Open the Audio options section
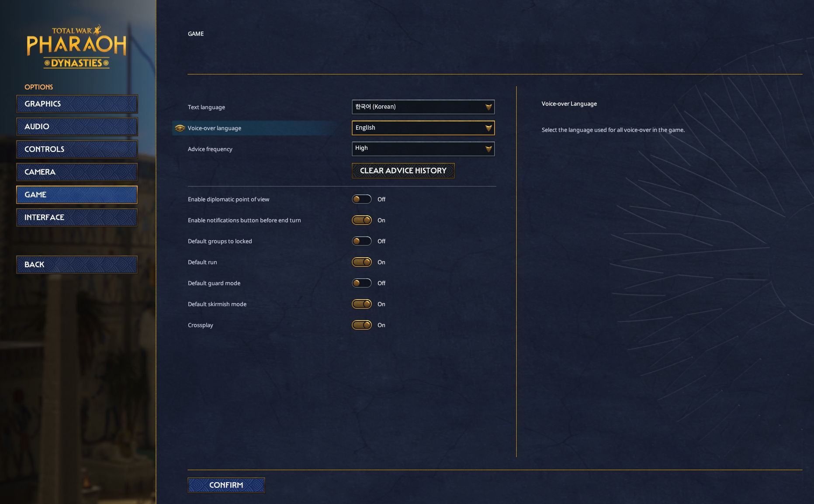This screenshot has width=814, height=504. click(x=77, y=127)
